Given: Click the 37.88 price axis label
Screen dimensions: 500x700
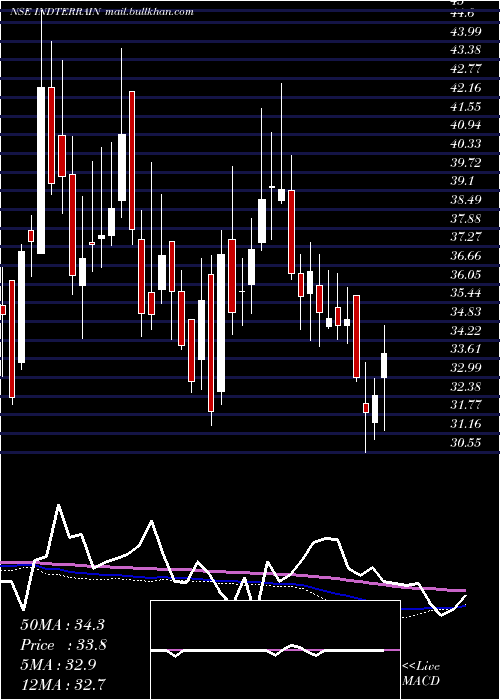Looking at the screenshot, I should tap(466, 218).
